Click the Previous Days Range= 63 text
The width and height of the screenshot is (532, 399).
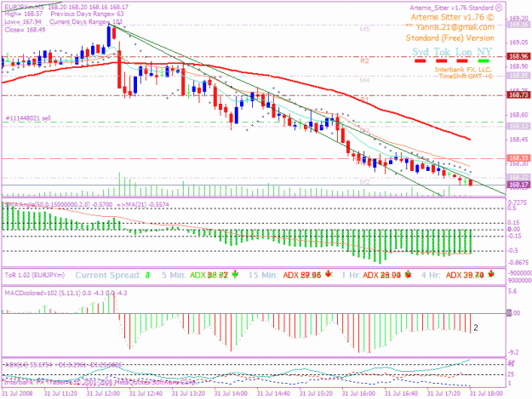coord(87,14)
